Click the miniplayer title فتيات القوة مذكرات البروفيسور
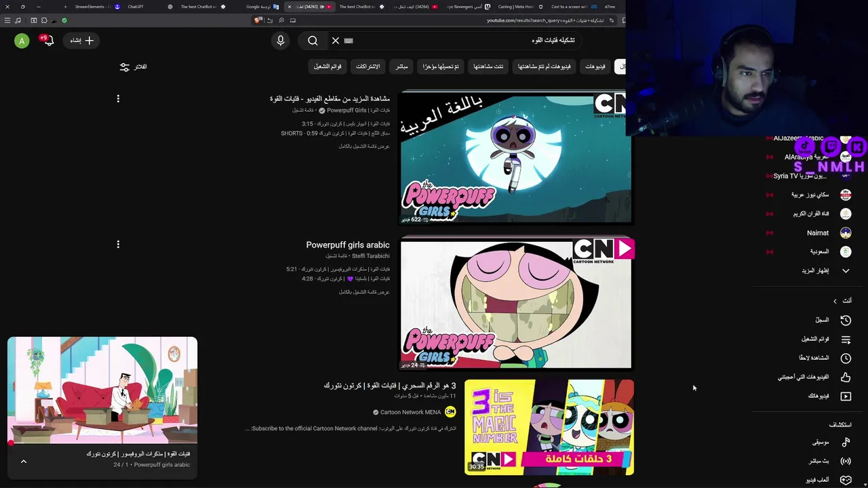The height and width of the screenshot is (488, 868). (138, 454)
